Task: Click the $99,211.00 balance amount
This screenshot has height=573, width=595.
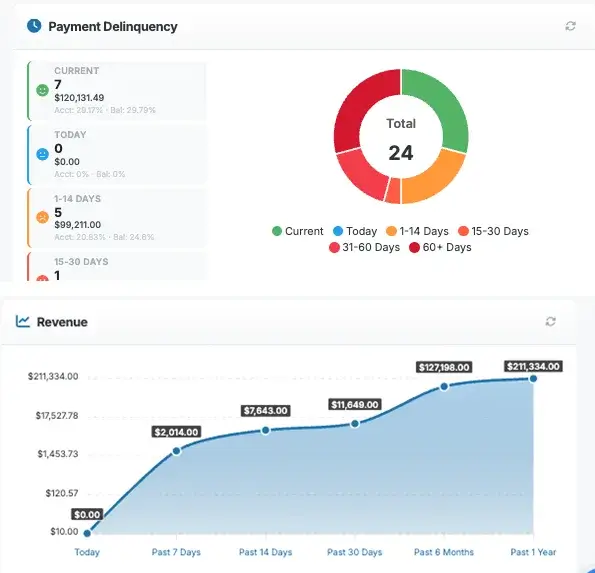Action: (x=78, y=225)
